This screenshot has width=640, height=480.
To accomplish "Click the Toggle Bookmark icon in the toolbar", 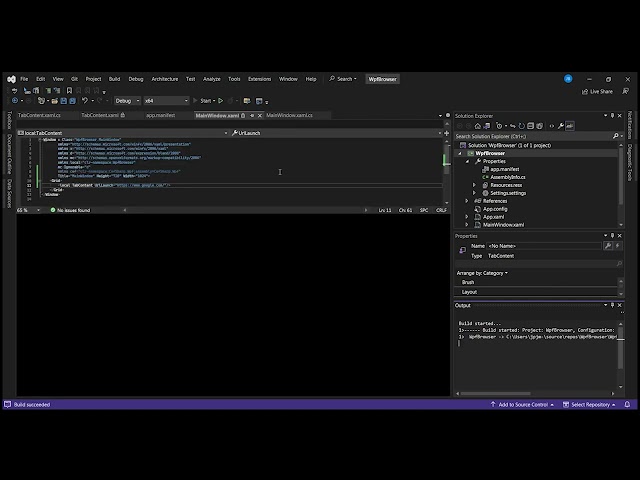I will tap(69, 91).
